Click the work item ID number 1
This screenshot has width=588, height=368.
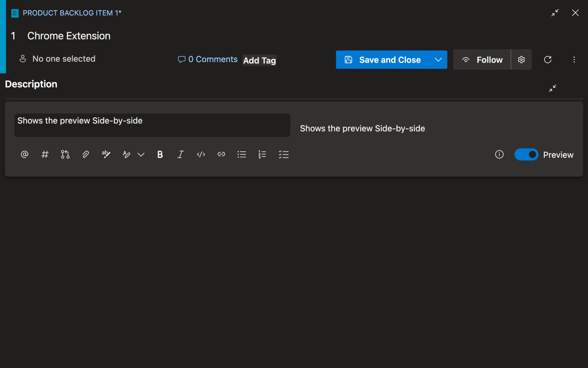[13, 36]
